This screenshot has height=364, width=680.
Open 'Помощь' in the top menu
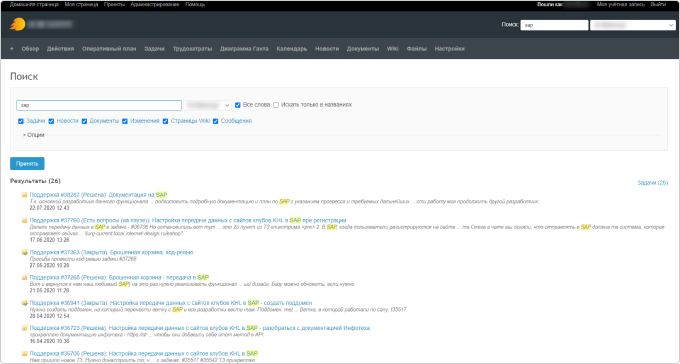(195, 4)
